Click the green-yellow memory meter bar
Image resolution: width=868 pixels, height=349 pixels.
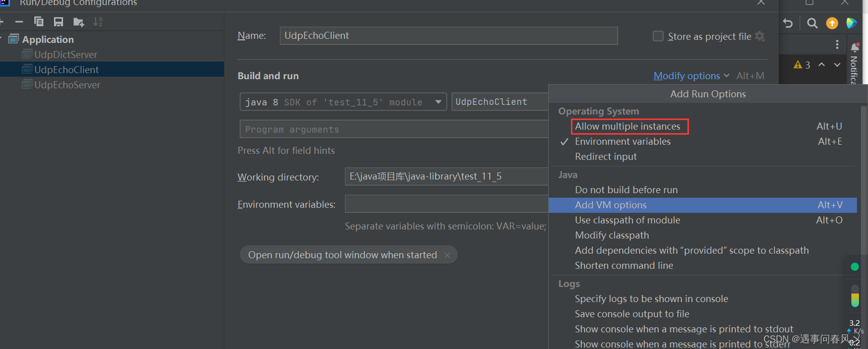click(x=855, y=296)
